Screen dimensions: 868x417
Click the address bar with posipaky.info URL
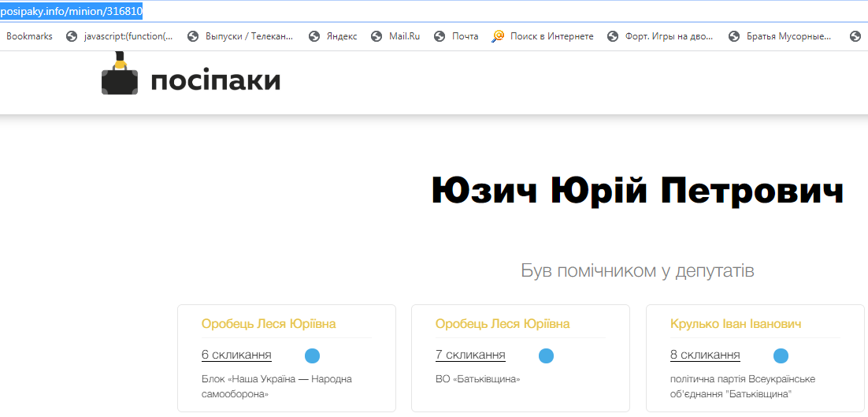[315, 11]
